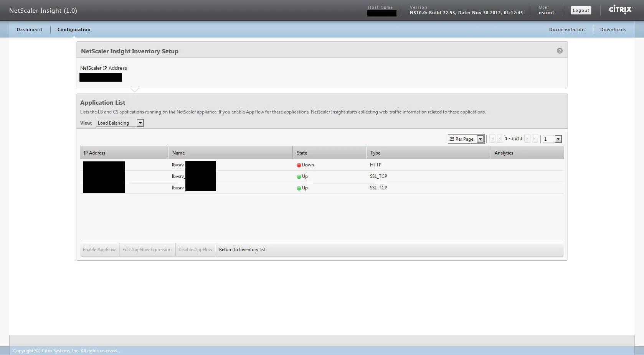Click the nsroot user name

pyautogui.click(x=547, y=13)
